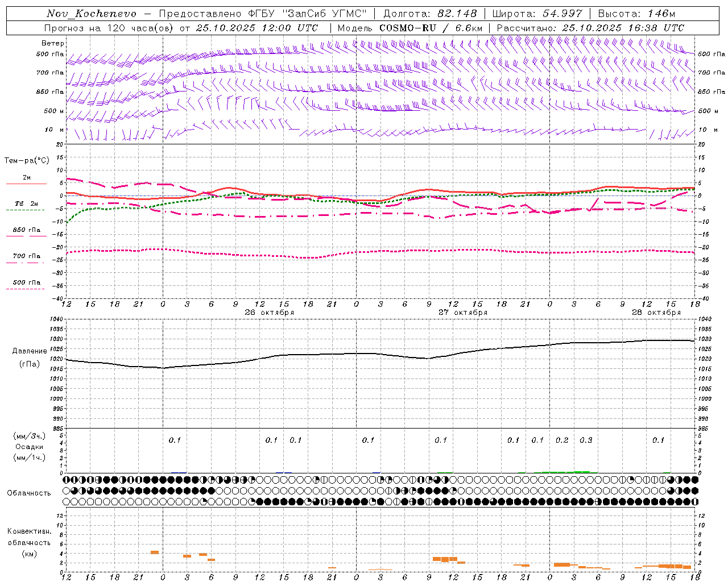Viewport: 728px width, 582px height.
Task: Click the Давление panel label
Action: (x=30, y=351)
